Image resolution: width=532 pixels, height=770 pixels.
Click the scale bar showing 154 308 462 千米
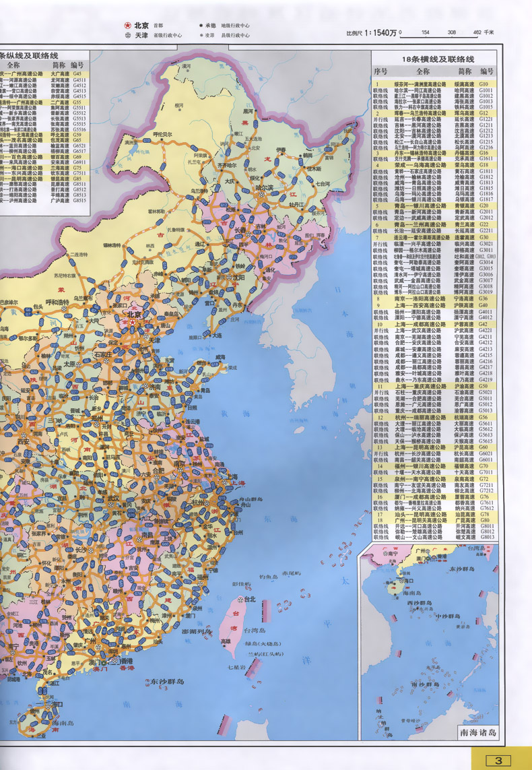[x=446, y=34]
